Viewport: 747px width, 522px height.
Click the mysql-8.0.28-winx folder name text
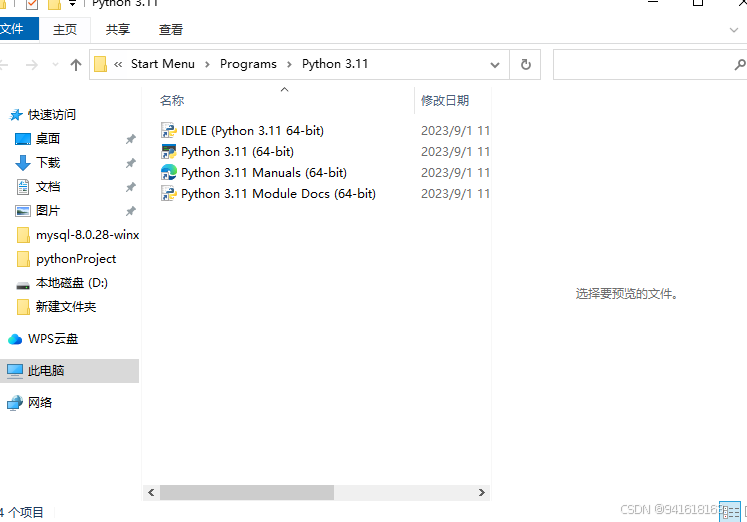point(88,235)
